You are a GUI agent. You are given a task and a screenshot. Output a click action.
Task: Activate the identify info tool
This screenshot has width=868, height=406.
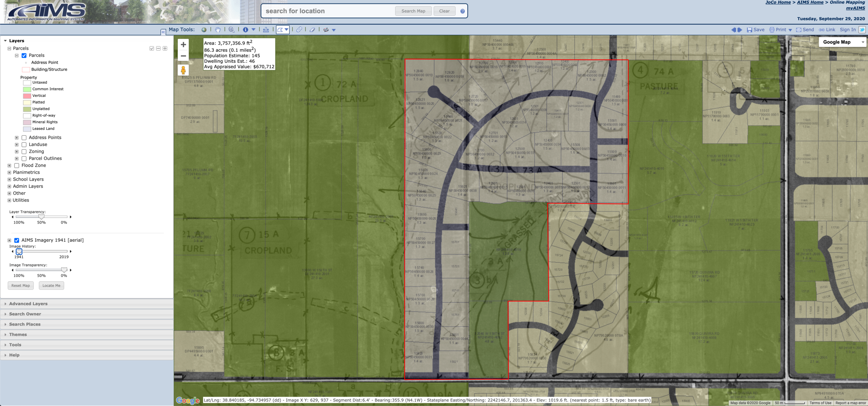(245, 30)
